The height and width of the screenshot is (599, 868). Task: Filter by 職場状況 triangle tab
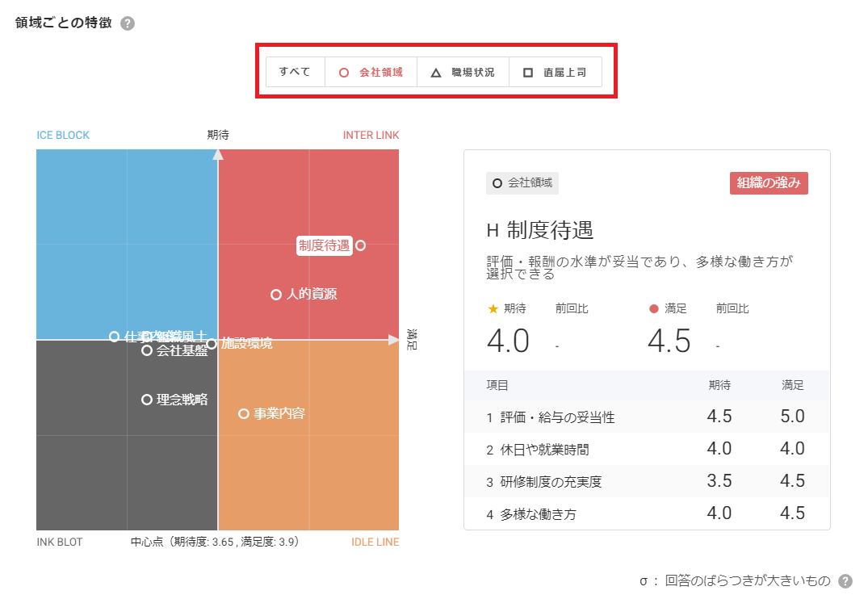click(463, 73)
